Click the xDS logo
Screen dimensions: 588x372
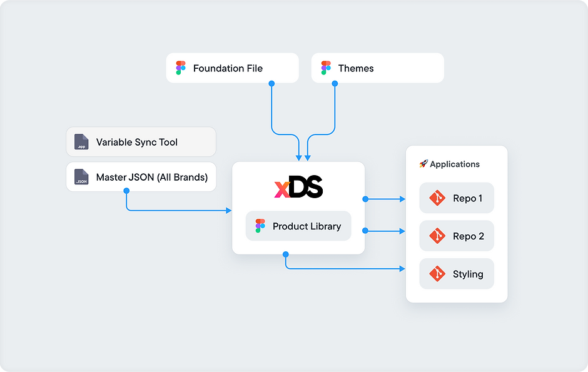pyautogui.click(x=298, y=188)
